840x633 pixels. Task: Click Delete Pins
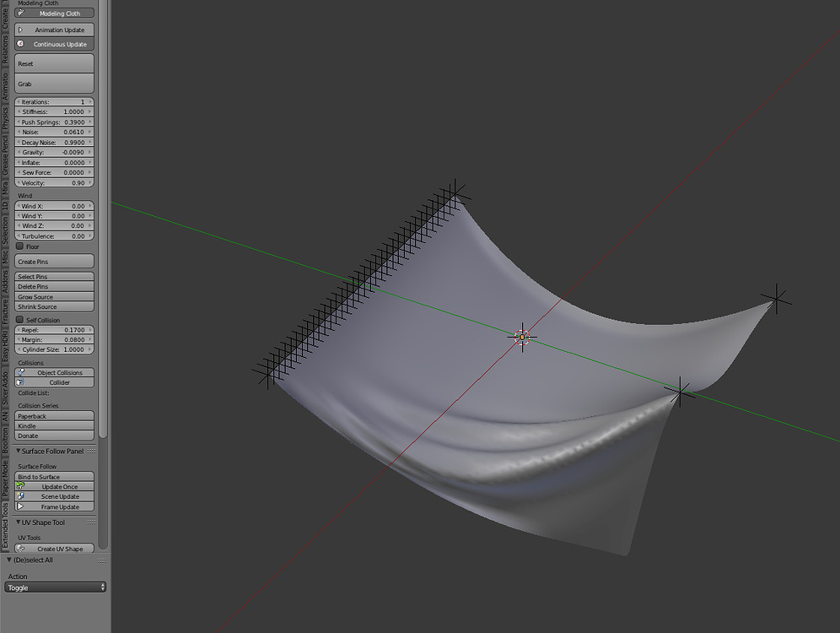pos(54,287)
